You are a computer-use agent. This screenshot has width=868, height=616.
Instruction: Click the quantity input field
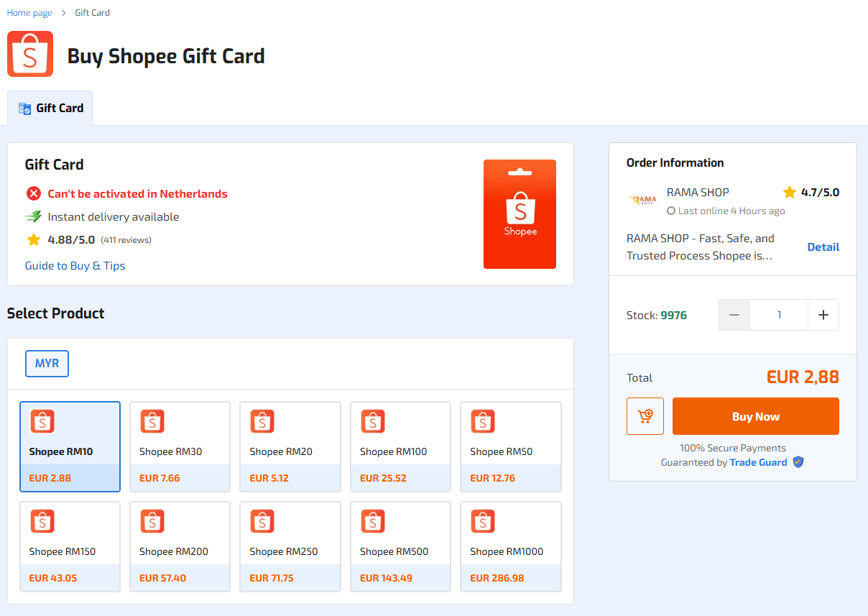coord(779,315)
